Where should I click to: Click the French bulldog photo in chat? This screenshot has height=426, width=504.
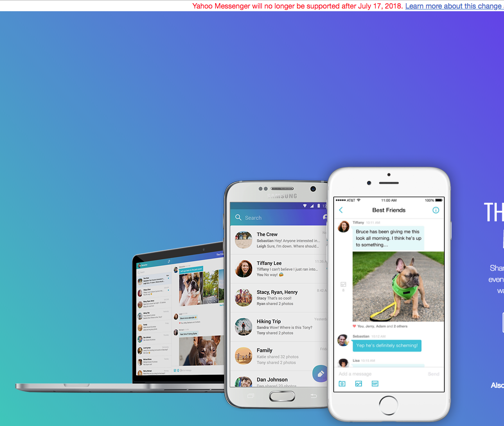pyautogui.click(x=398, y=286)
